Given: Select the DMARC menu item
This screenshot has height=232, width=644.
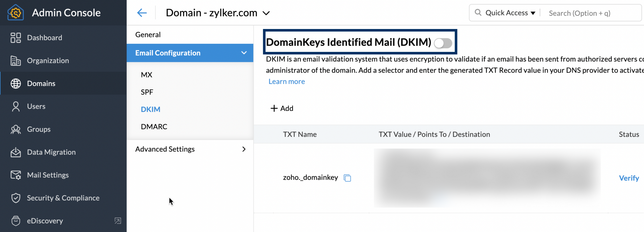Looking at the screenshot, I should (154, 127).
